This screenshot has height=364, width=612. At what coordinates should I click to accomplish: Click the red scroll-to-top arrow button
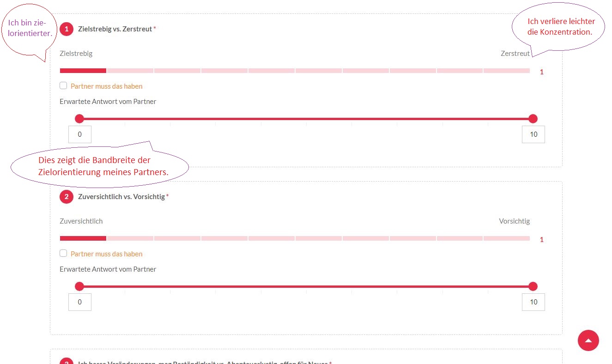pyautogui.click(x=588, y=340)
